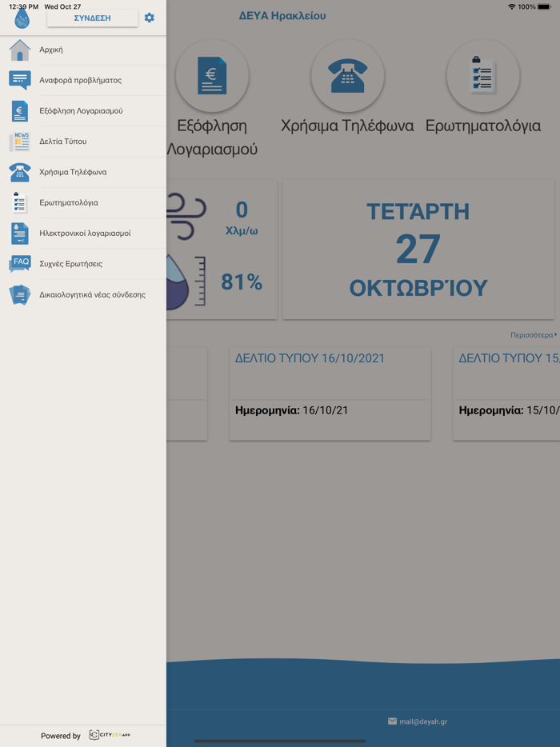Click the checklist icon in the sidebar

[x=19, y=202]
